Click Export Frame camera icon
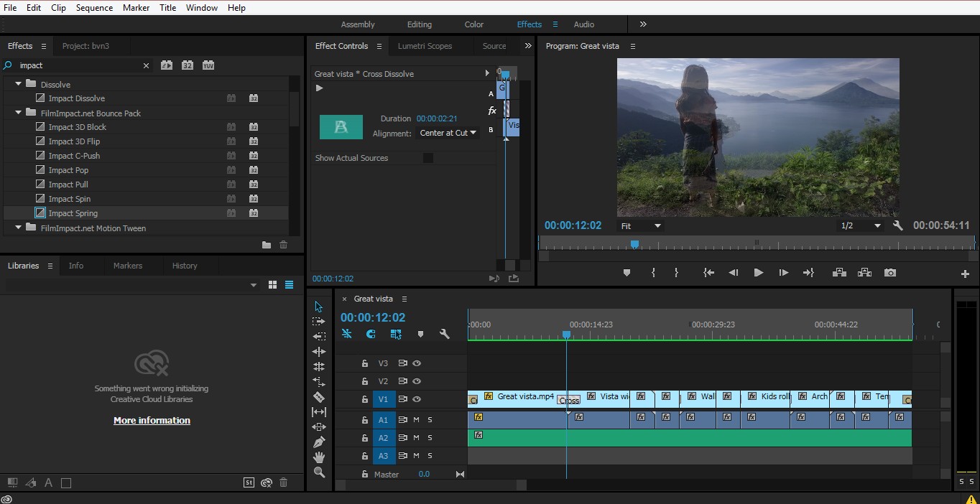980x504 pixels. (890, 273)
